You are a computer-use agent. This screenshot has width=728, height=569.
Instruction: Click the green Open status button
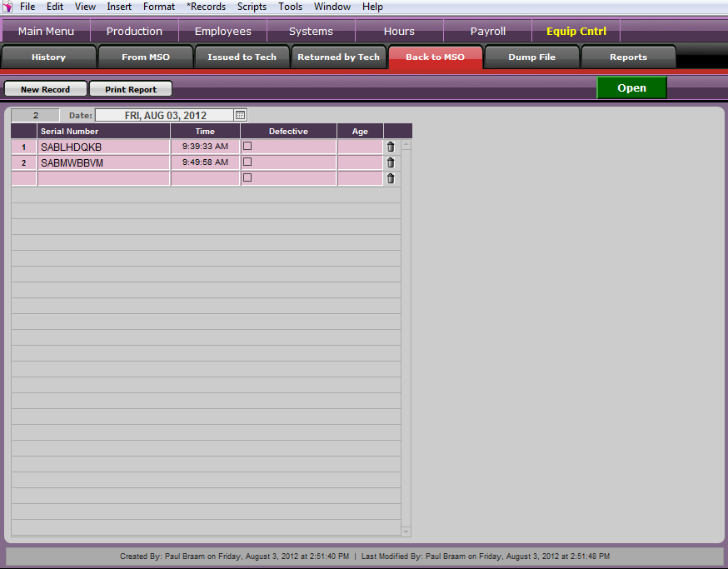click(631, 88)
